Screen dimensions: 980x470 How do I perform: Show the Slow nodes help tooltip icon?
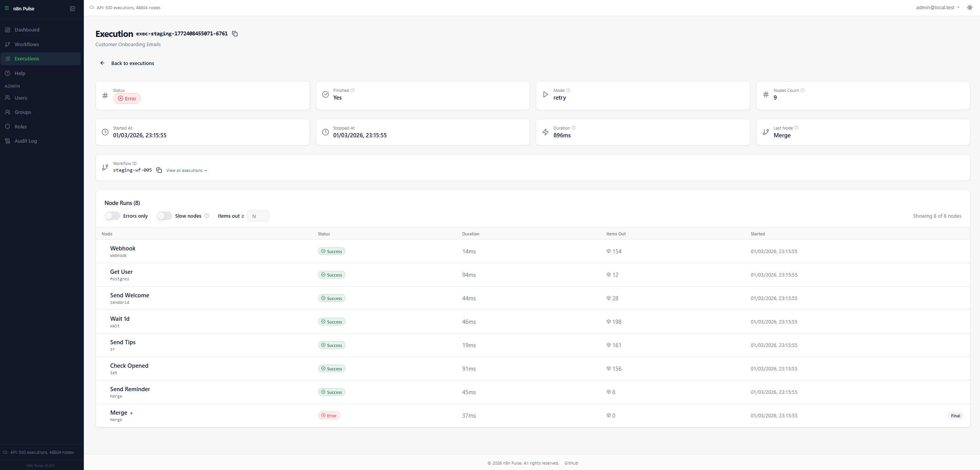[x=207, y=216]
